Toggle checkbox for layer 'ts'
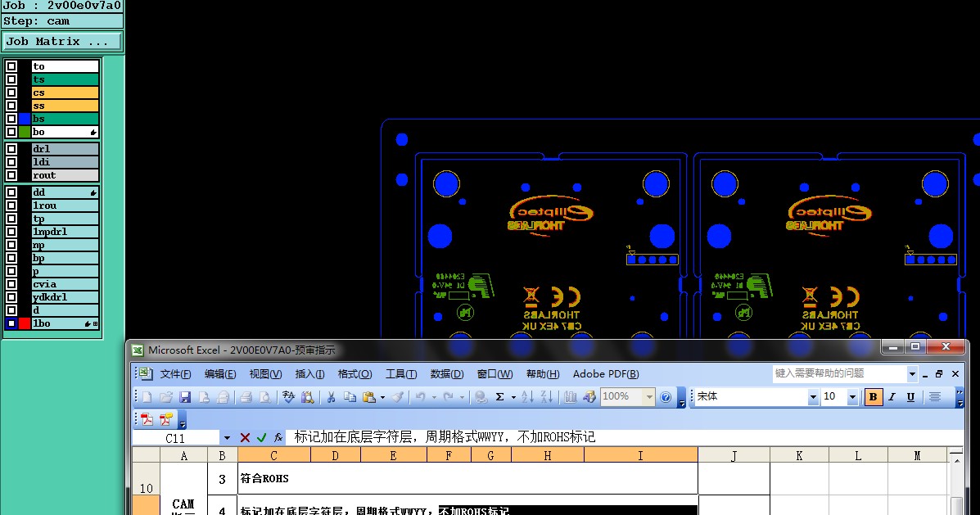Screen dimensions: 980x515 [x=11, y=79]
